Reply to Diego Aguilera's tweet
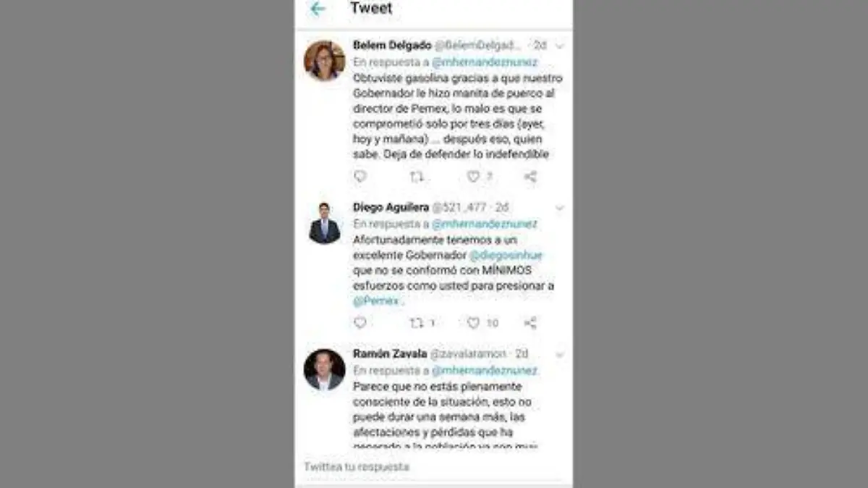This screenshot has width=868, height=488. tap(360, 323)
